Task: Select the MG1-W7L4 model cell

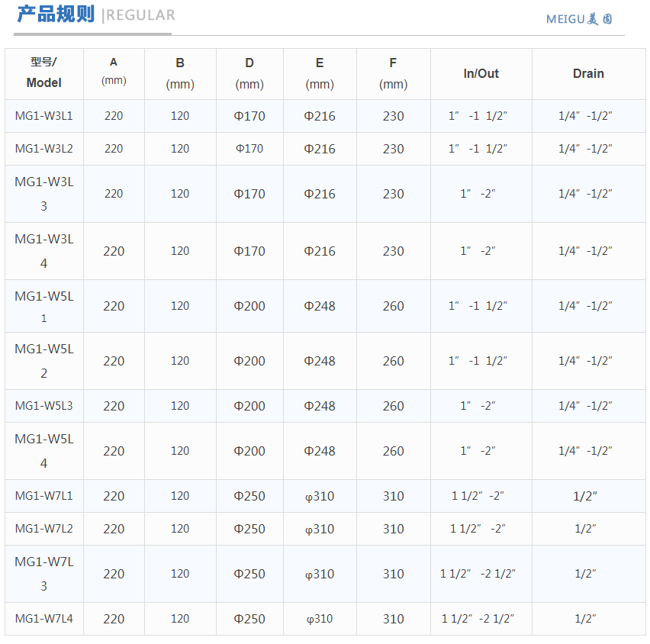Action: coord(43,619)
